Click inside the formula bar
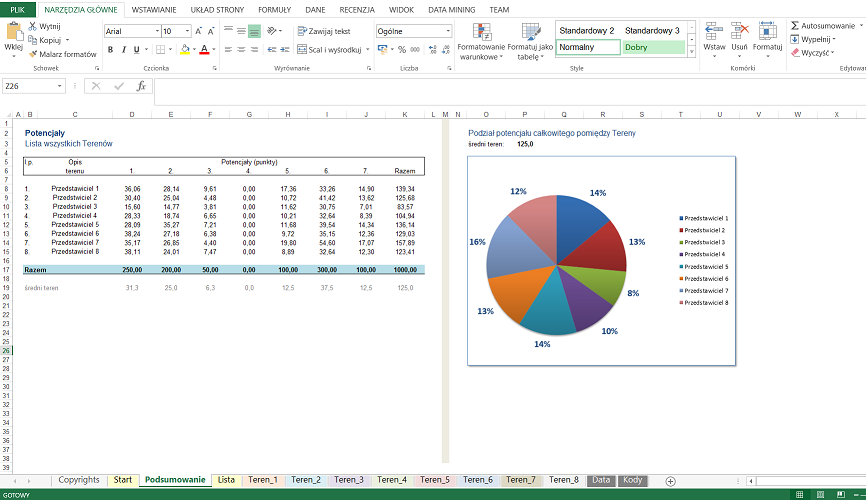This screenshot has height=500, width=866. pos(508,91)
